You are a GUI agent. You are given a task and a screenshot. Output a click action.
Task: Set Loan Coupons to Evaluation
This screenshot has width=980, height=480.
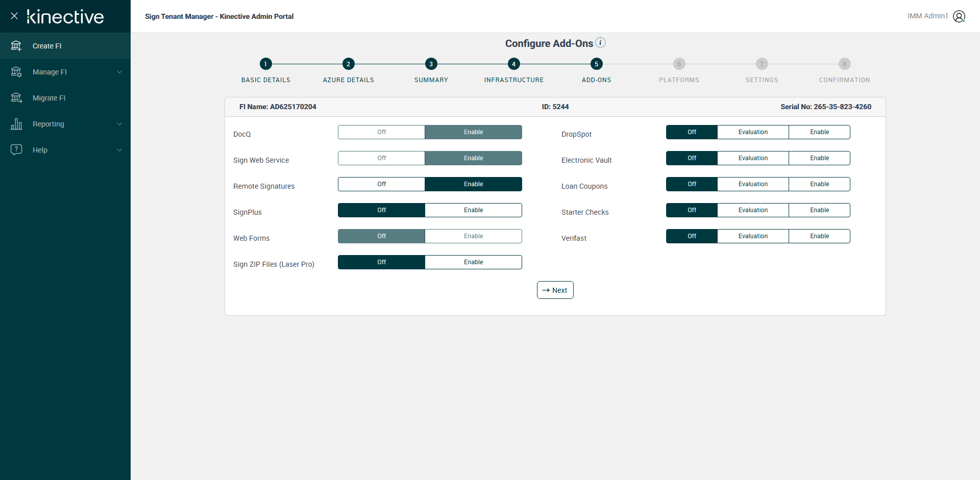753,184
